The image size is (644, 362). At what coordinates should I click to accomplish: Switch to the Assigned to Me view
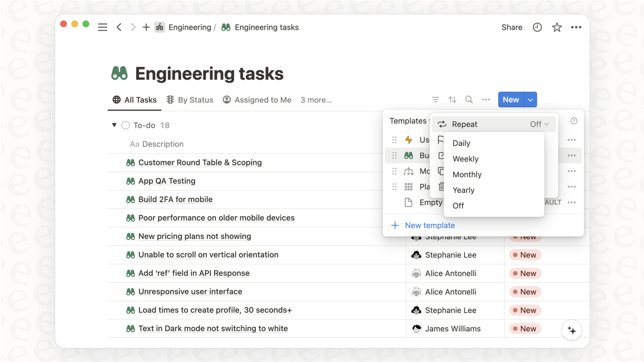[x=263, y=100]
